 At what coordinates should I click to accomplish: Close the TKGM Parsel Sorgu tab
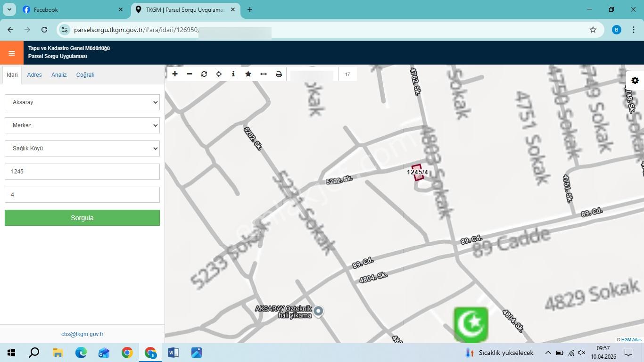(233, 9)
